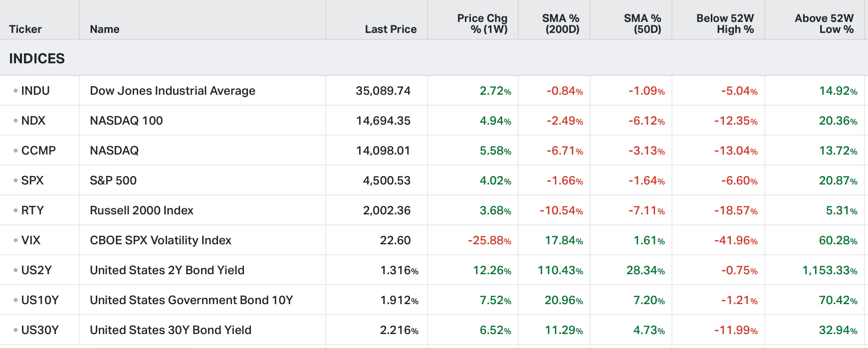Click the -41.96% below 52W high value
Viewport: 868px width, 348px height.
(x=736, y=240)
